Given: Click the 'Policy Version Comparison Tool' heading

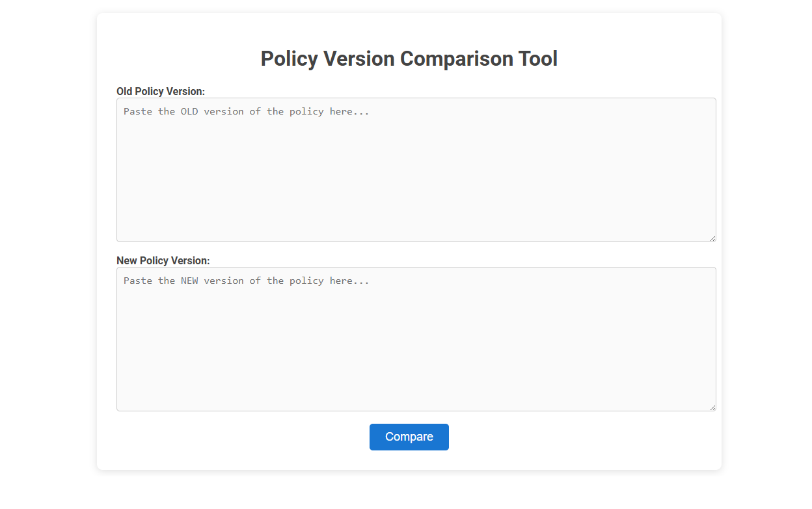Looking at the screenshot, I should pyautogui.click(x=409, y=59).
